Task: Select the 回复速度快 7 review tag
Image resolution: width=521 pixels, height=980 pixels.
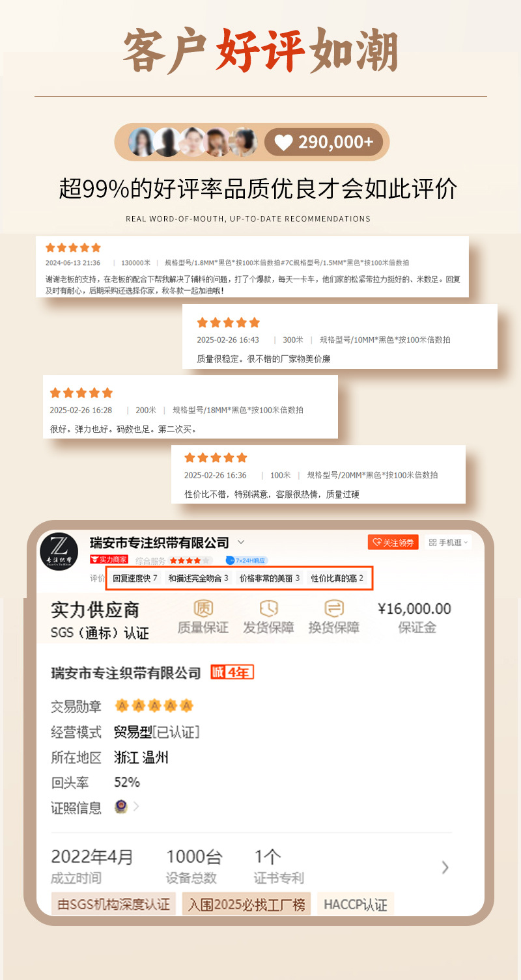Action: coord(135,578)
